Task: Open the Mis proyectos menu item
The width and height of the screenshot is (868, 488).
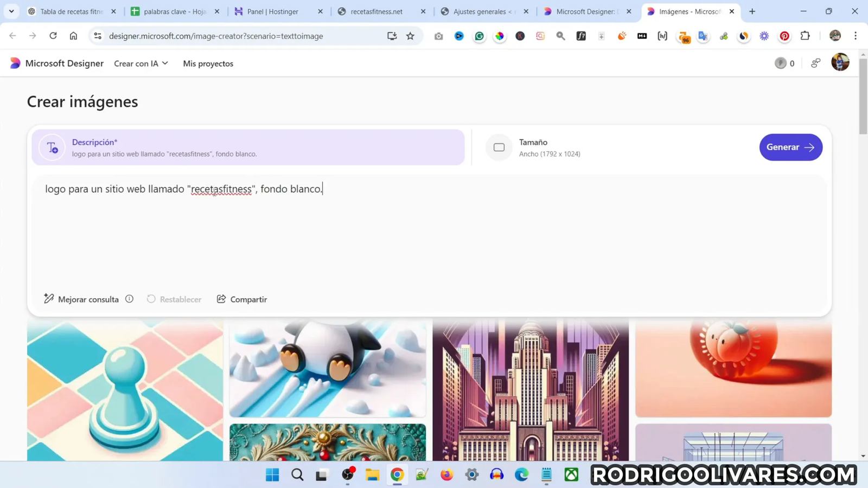Action: coord(208,63)
